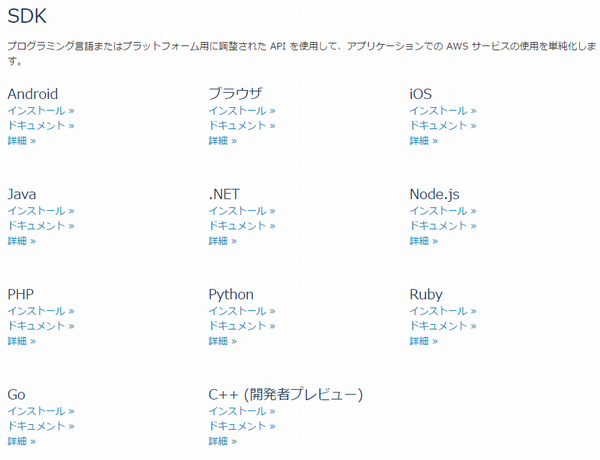Open Node.js インストール link

(x=442, y=211)
